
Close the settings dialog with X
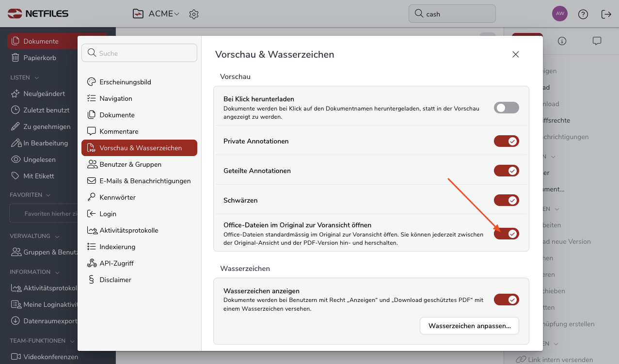516,54
